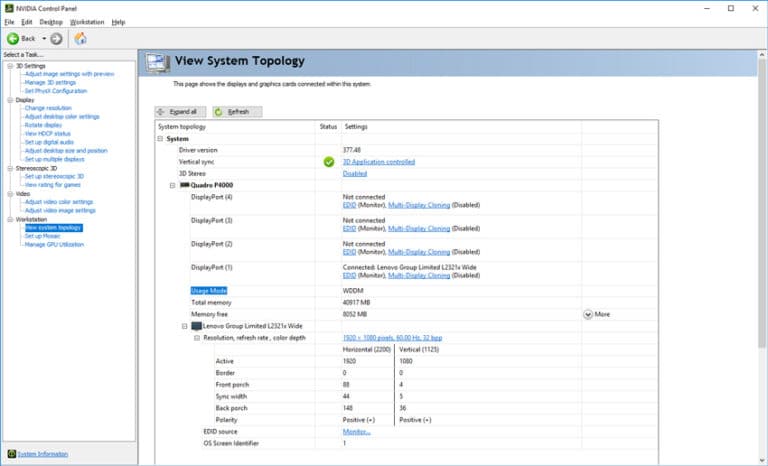Select View system topology in task tree

click(x=54, y=228)
